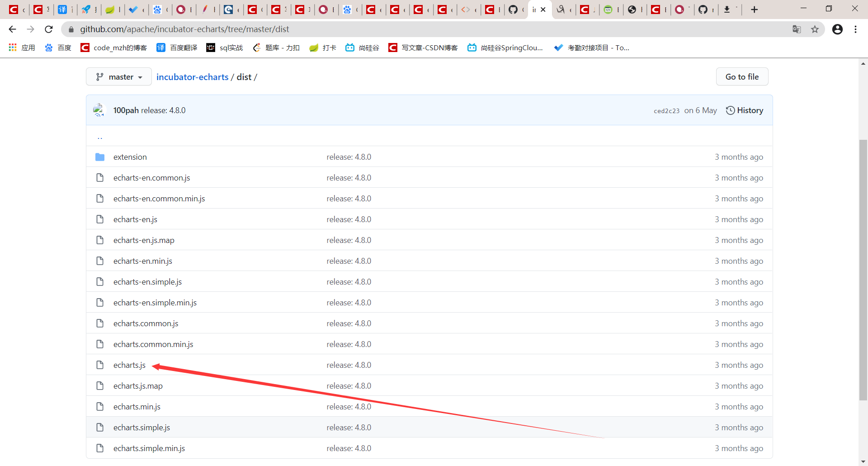Toggle the bookmark star for this page
868x466 pixels.
point(815,29)
